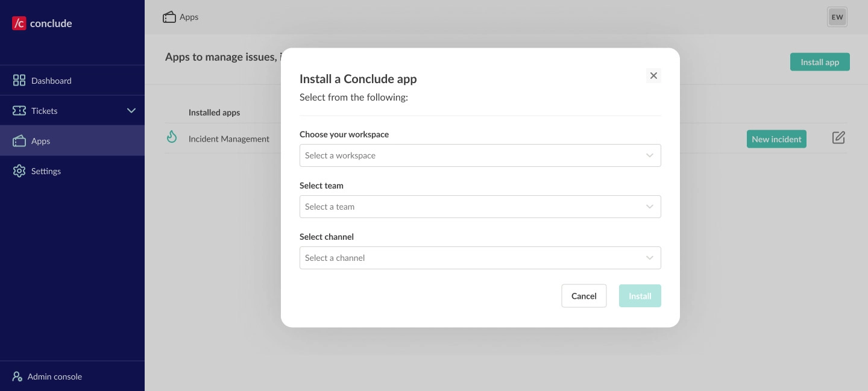Go to Settings in the sidebar
Screen dimensions: 868x391
46,171
